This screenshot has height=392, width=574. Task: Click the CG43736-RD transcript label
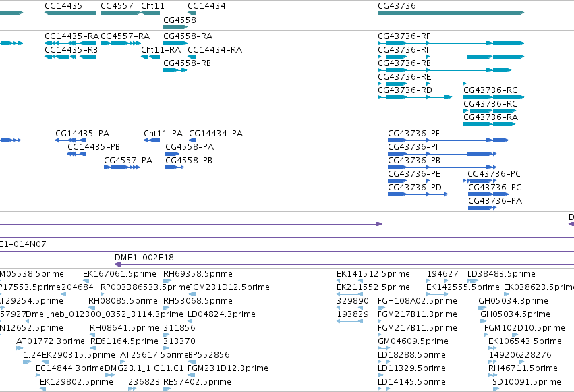tap(405, 90)
